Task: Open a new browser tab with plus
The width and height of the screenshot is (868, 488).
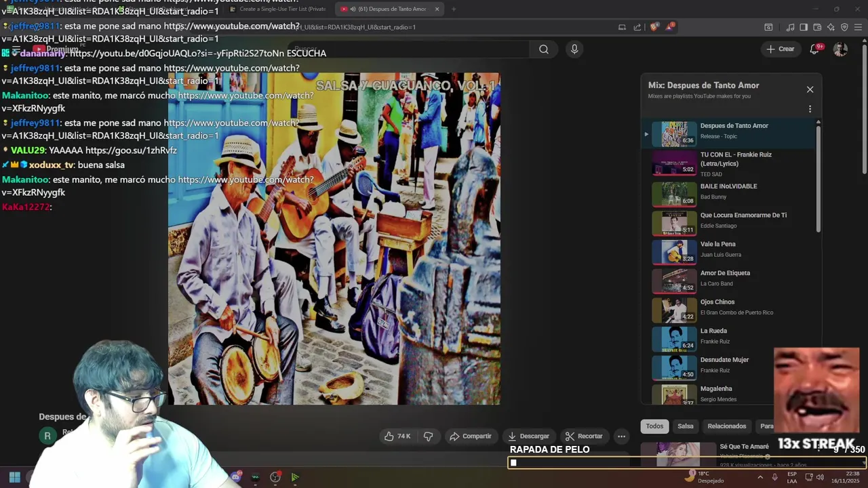Action: (454, 9)
